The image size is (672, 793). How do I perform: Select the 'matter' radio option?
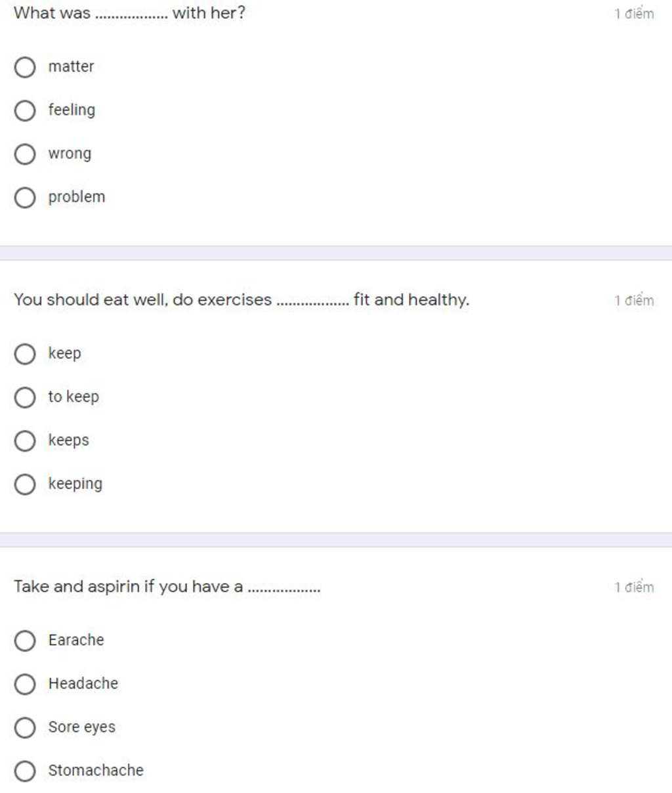pyautogui.click(x=25, y=67)
